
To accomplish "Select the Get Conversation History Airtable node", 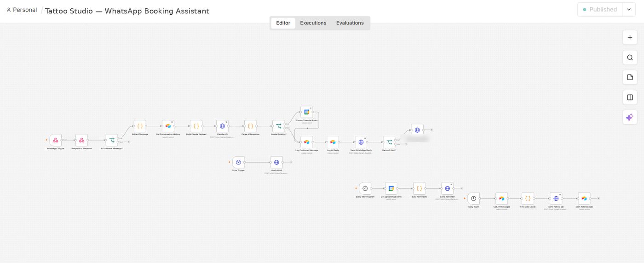I will [x=168, y=126].
